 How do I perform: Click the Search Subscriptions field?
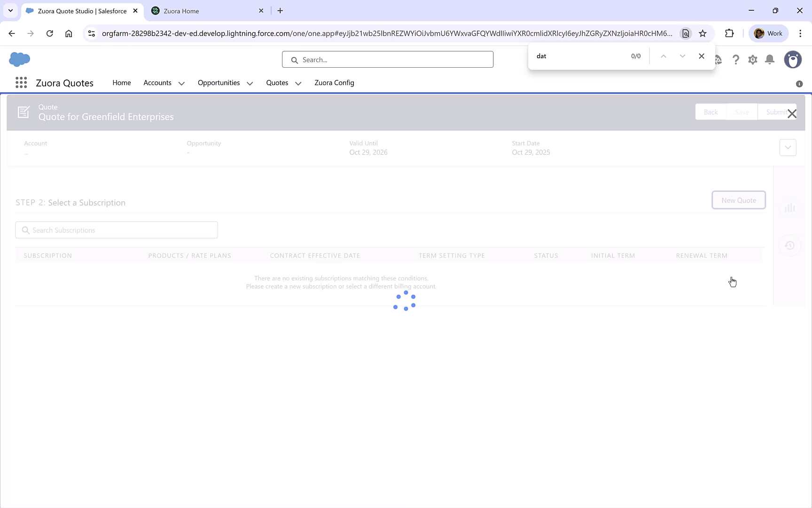(116, 230)
